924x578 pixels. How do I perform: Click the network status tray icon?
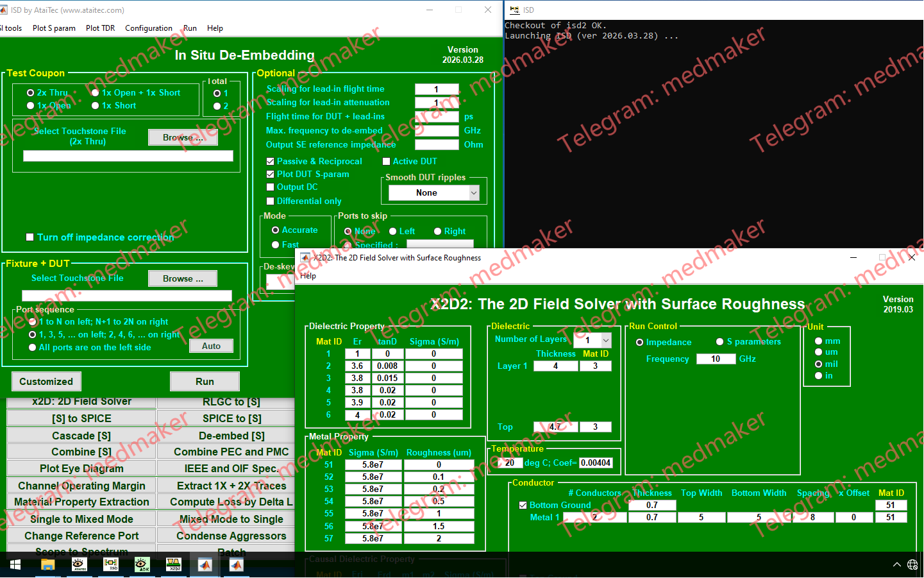tap(912, 565)
